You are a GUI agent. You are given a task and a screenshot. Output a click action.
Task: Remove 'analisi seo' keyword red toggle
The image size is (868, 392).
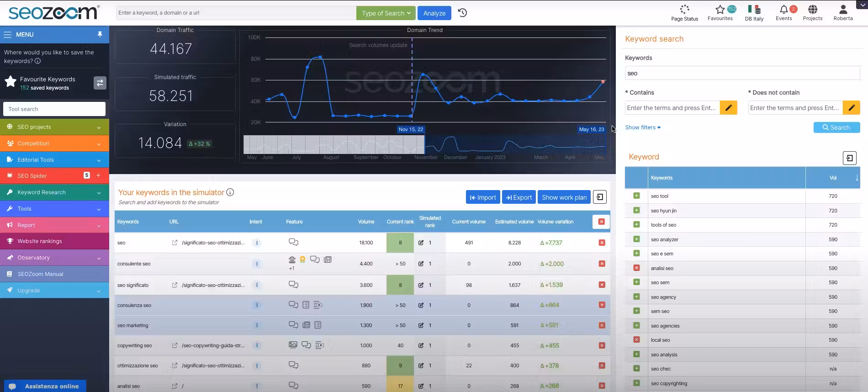[x=636, y=268]
